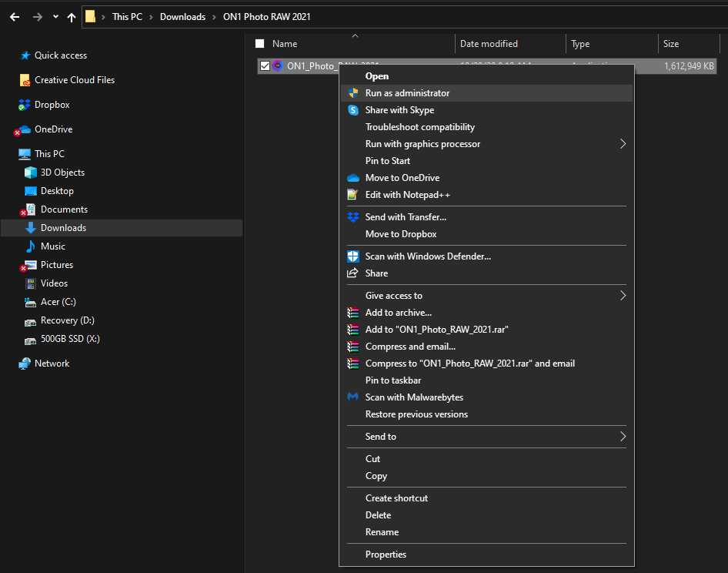Open the Give access to submenu
The height and width of the screenshot is (573, 728).
tap(623, 296)
